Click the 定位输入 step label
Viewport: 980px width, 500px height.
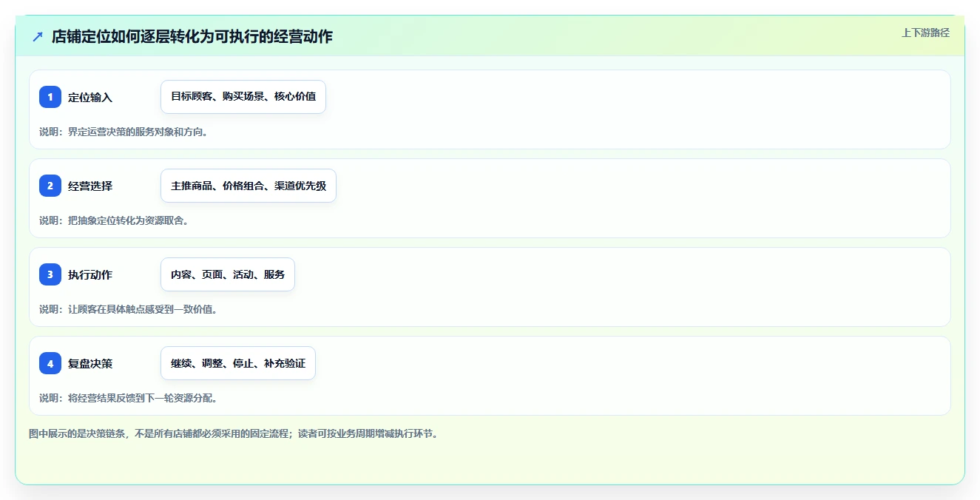tap(90, 97)
